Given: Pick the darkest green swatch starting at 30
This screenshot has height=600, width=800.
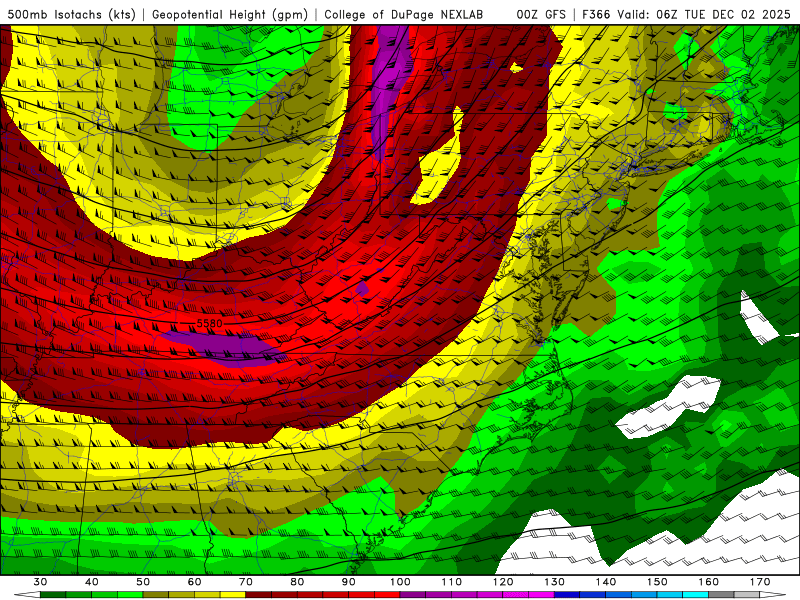Looking at the screenshot, I should [53, 595].
